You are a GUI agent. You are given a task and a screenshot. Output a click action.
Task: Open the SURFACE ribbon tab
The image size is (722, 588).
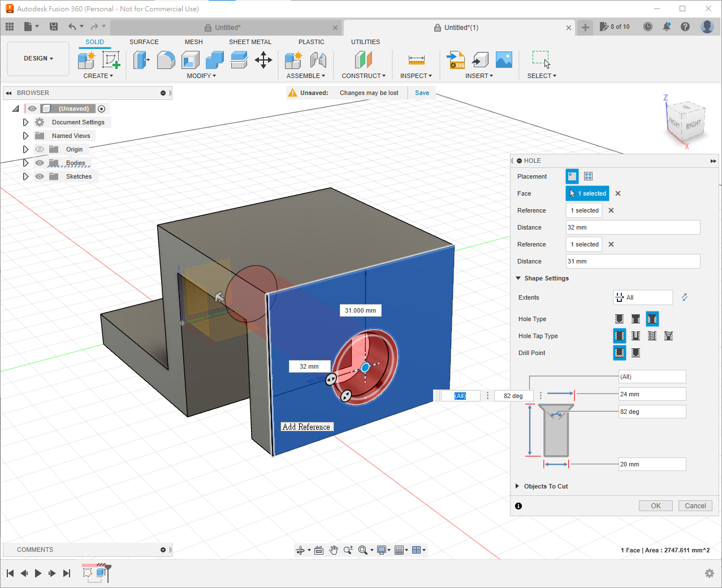pyautogui.click(x=144, y=42)
